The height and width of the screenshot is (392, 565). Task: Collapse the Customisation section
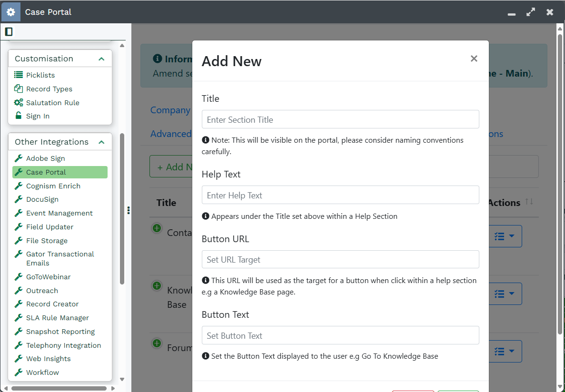[x=101, y=59]
